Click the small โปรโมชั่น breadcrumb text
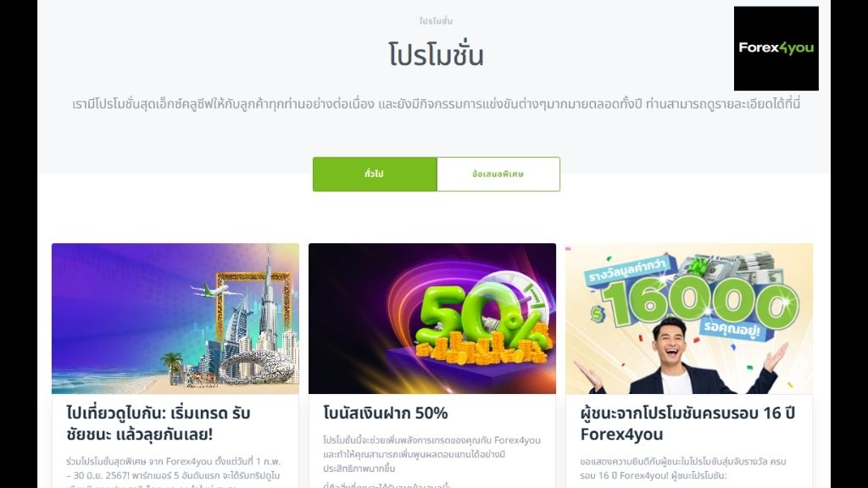 [436, 21]
